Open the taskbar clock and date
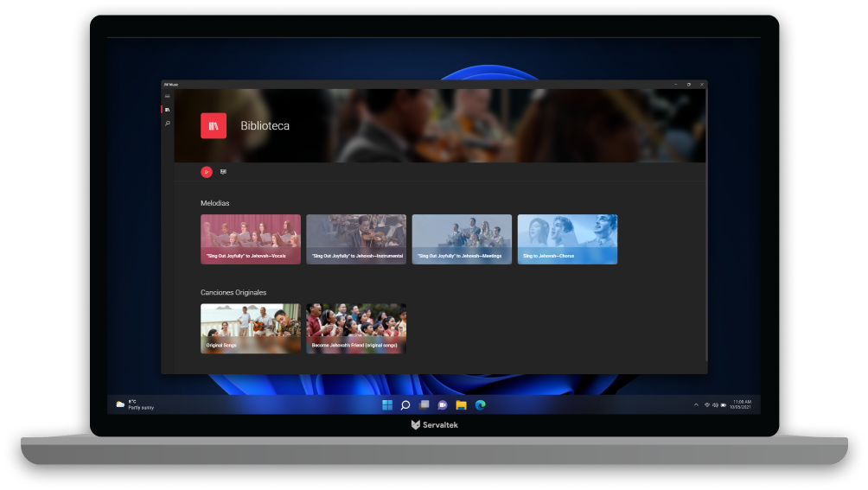 click(741, 404)
